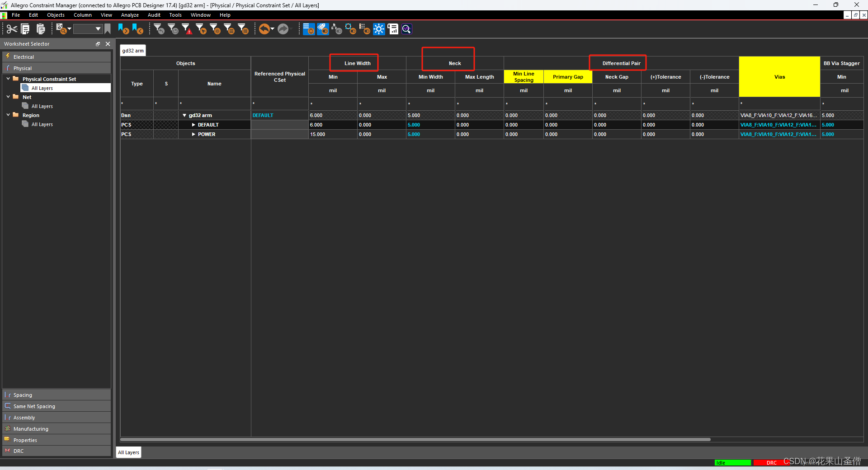This screenshot has height=470, width=868.
Task: Open the File menu
Action: pyautogui.click(x=16, y=15)
